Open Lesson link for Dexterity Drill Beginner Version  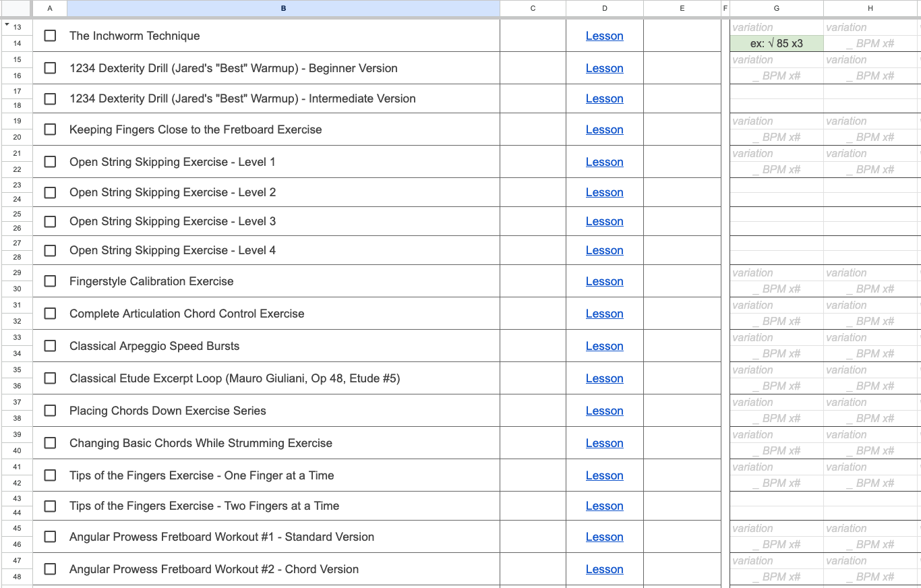604,68
